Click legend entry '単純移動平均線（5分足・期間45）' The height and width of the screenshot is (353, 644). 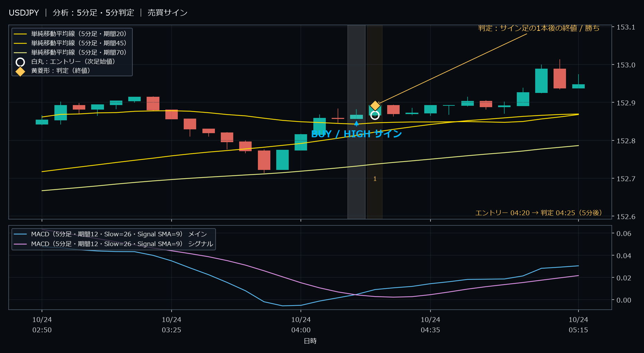[70, 43]
